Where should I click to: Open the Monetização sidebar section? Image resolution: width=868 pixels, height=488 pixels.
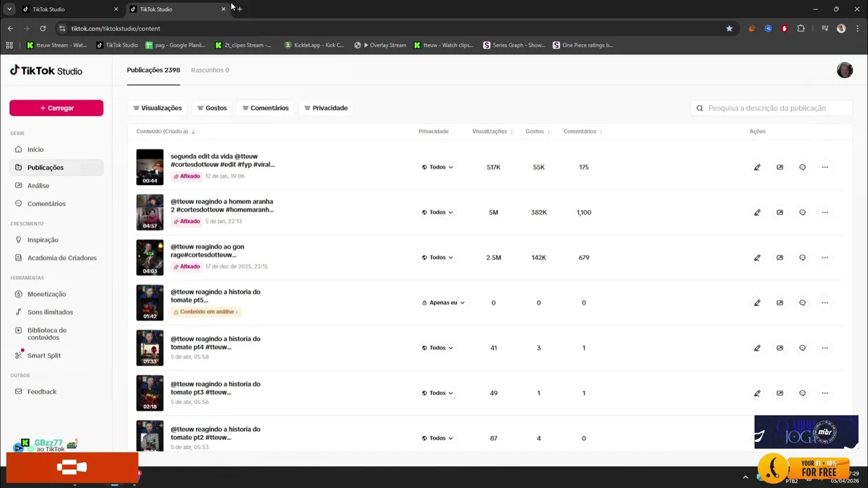[46, 294]
